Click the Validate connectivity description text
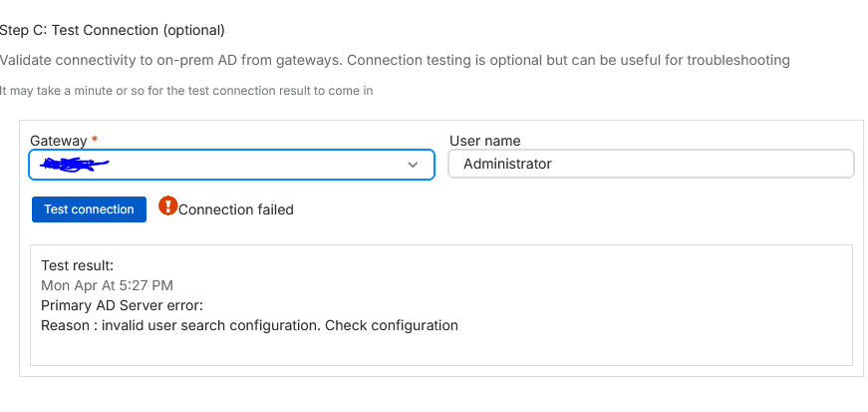 pos(395,60)
